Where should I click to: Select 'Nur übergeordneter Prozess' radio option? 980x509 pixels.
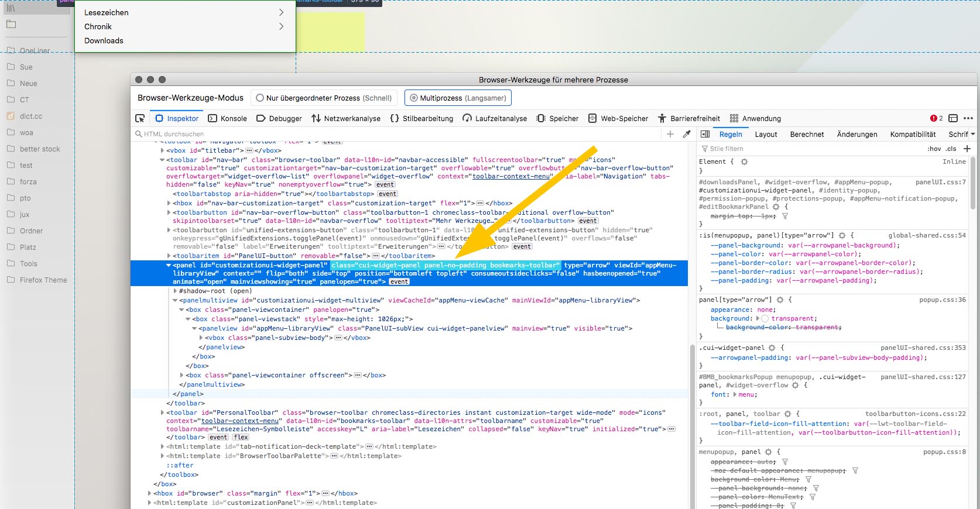click(260, 98)
